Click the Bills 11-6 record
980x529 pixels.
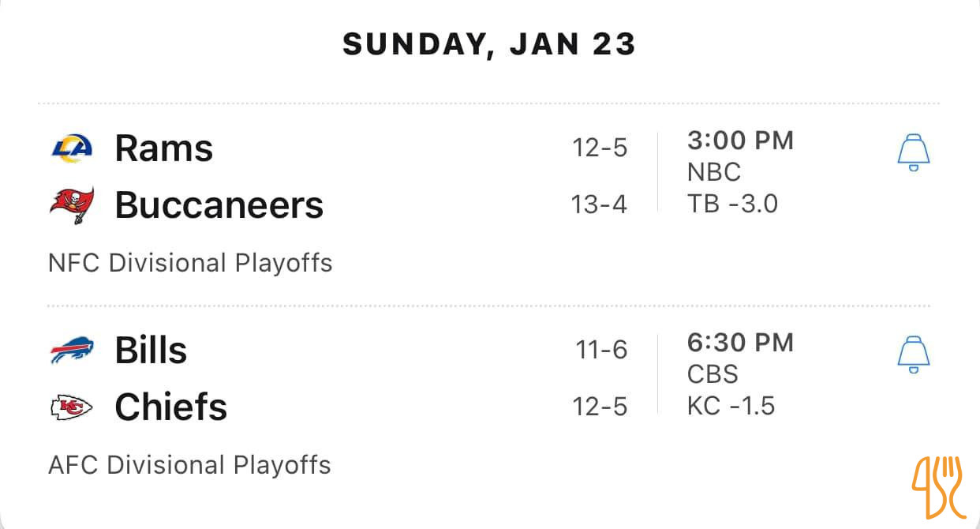[x=601, y=350]
